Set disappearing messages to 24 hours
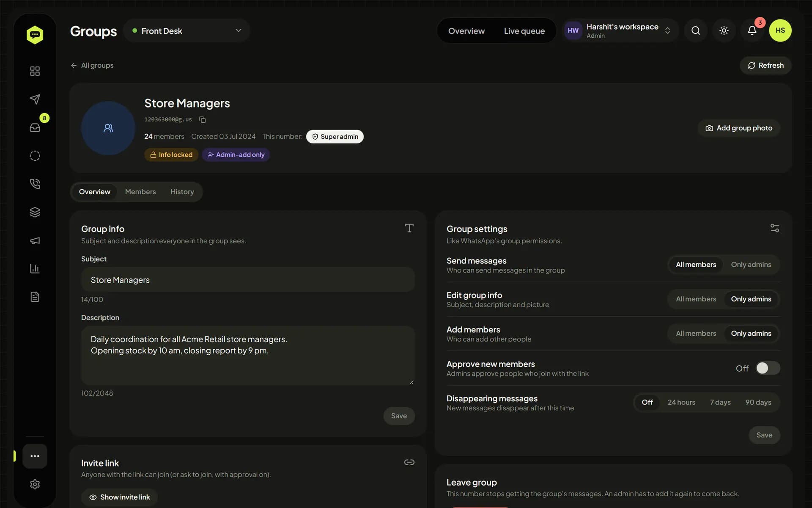Image resolution: width=812 pixels, height=508 pixels. pos(681,402)
